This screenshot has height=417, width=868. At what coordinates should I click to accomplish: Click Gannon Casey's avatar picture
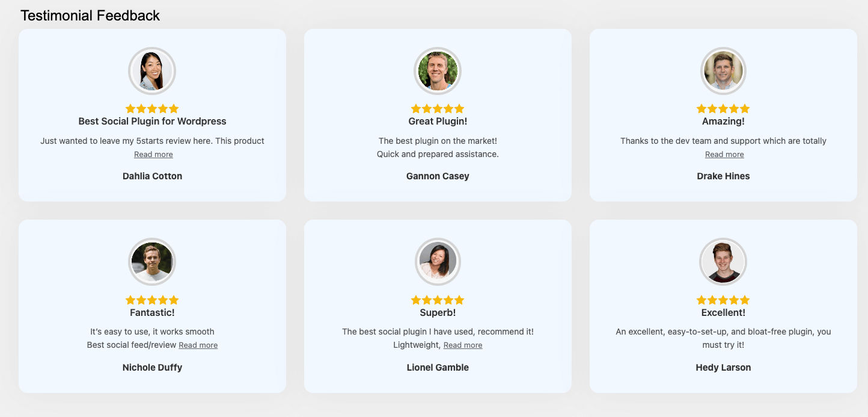point(438,70)
